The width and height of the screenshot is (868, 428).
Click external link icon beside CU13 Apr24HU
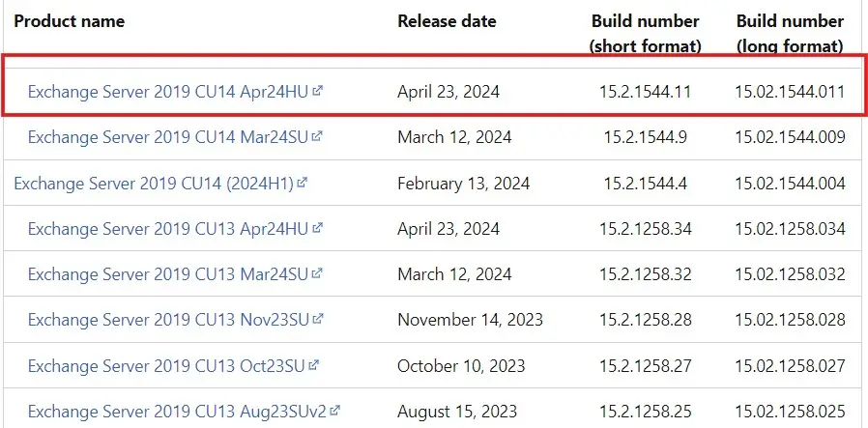point(318,228)
